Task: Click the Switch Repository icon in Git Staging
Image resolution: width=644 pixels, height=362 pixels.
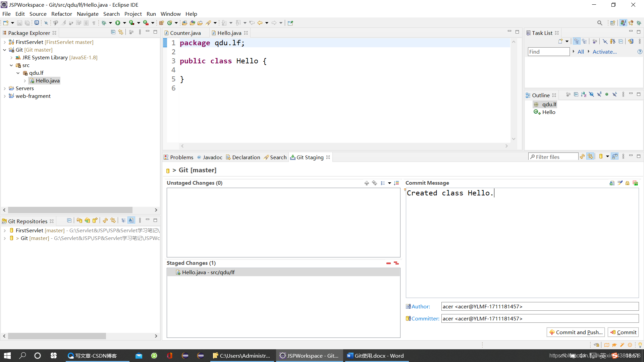Action: [x=601, y=157]
